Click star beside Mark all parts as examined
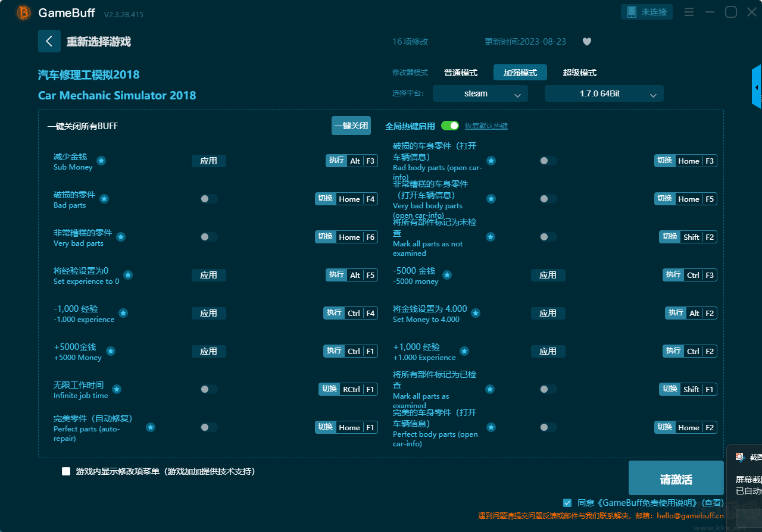 (490, 389)
